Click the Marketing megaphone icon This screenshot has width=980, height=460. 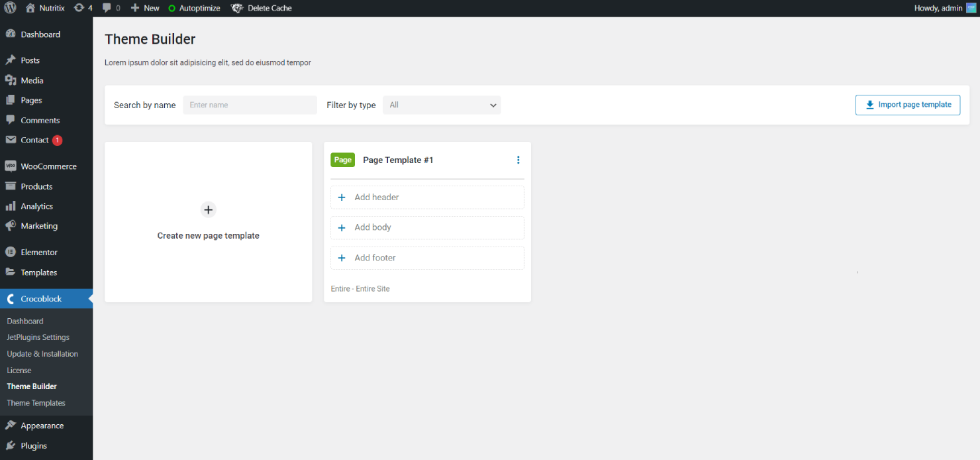click(x=11, y=226)
